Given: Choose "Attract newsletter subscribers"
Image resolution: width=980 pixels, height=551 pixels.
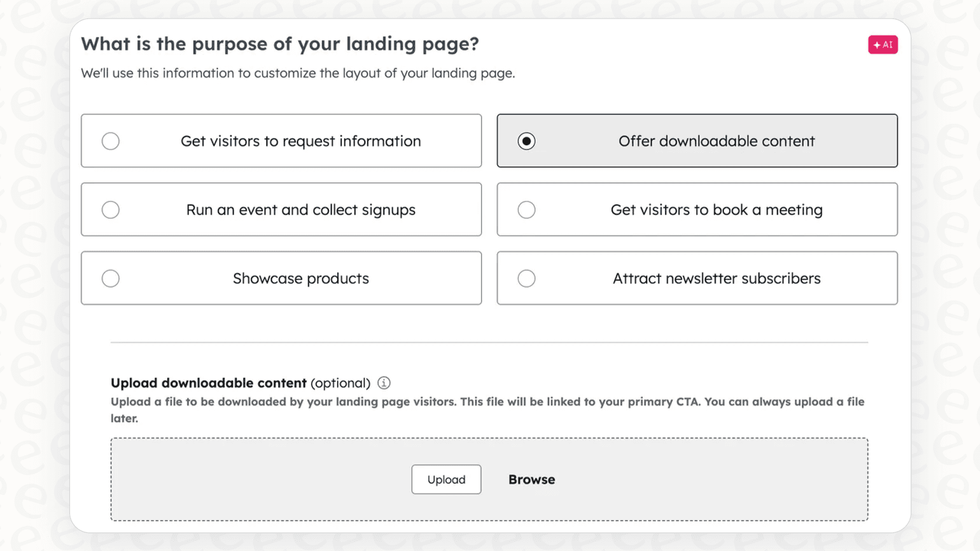Looking at the screenshot, I should tap(697, 278).
